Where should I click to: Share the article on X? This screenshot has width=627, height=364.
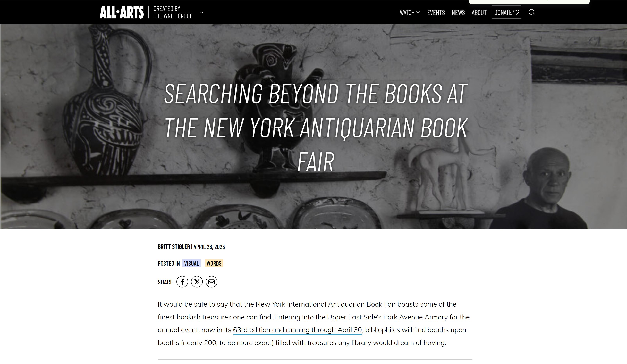pos(197,282)
